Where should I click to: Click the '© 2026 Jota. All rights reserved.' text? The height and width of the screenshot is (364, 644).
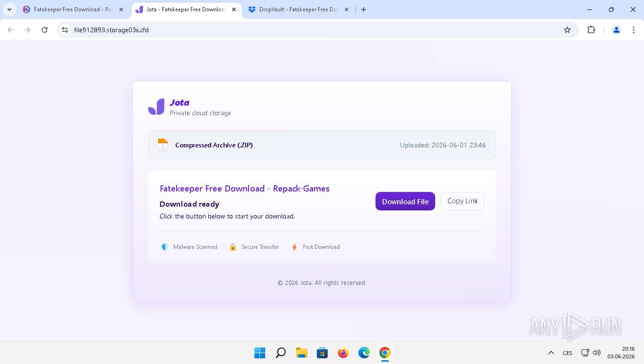point(322,283)
